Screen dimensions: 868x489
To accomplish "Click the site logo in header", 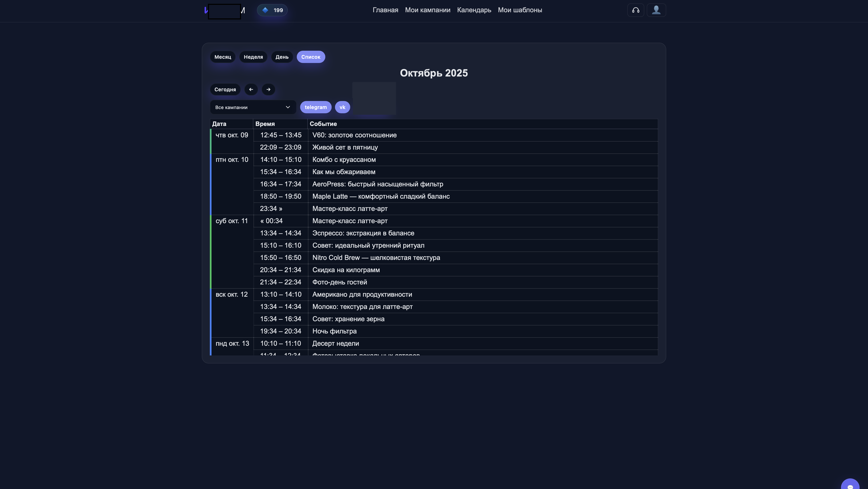I will point(224,11).
